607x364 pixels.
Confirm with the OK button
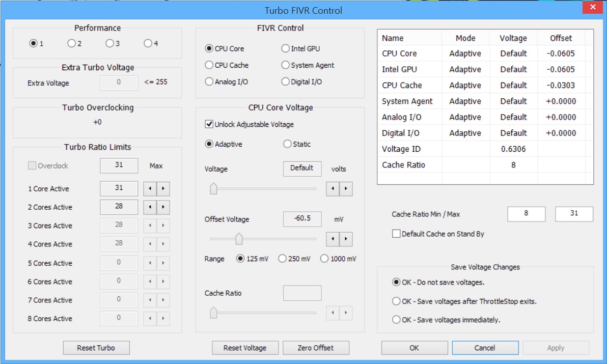(414, 348)
